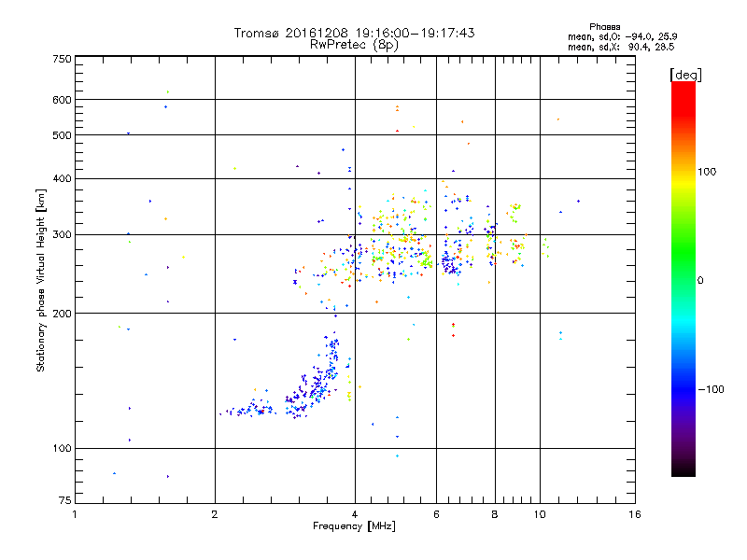
Task: Click the phase colorbar gradient
Action: pos(684,278)
